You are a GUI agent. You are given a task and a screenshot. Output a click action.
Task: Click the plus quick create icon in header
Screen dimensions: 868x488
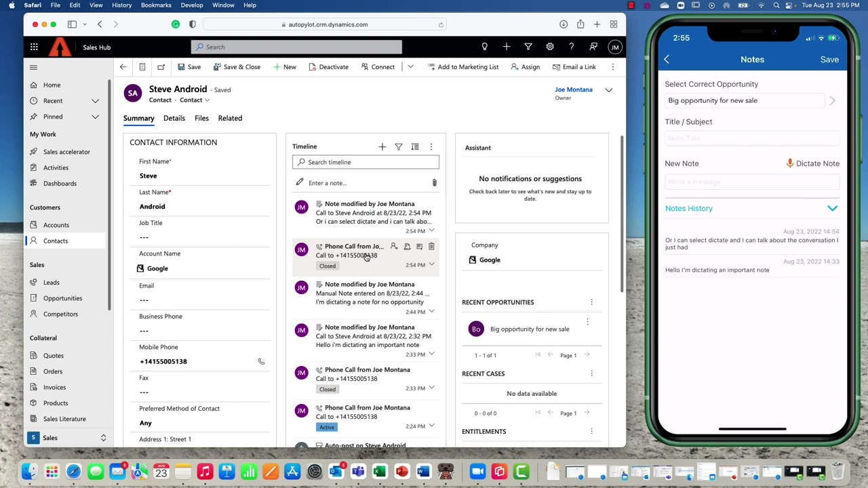tap(506, 47)
